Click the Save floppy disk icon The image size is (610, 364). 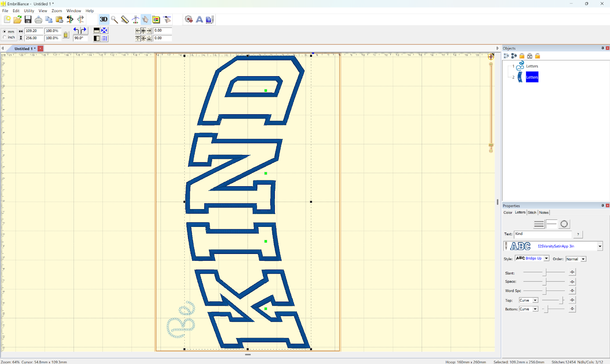point(28,19)
